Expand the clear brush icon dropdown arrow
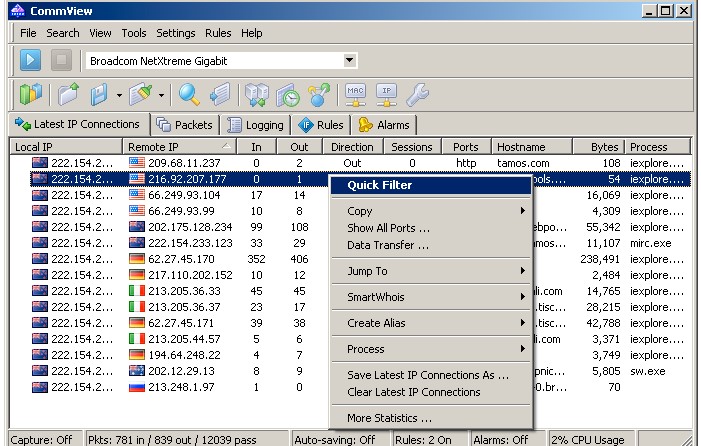 (x=160, y=97)
